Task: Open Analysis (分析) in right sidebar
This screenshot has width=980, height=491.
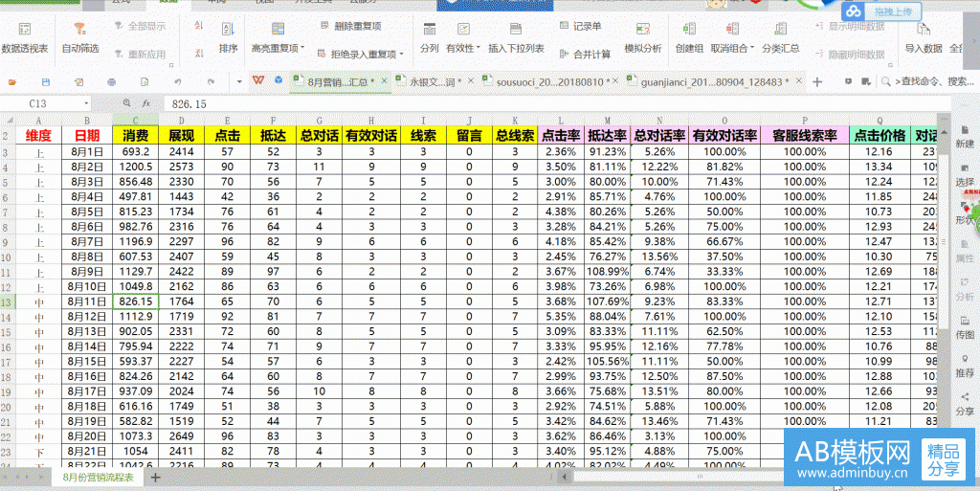Action: [x=965, y=290]
